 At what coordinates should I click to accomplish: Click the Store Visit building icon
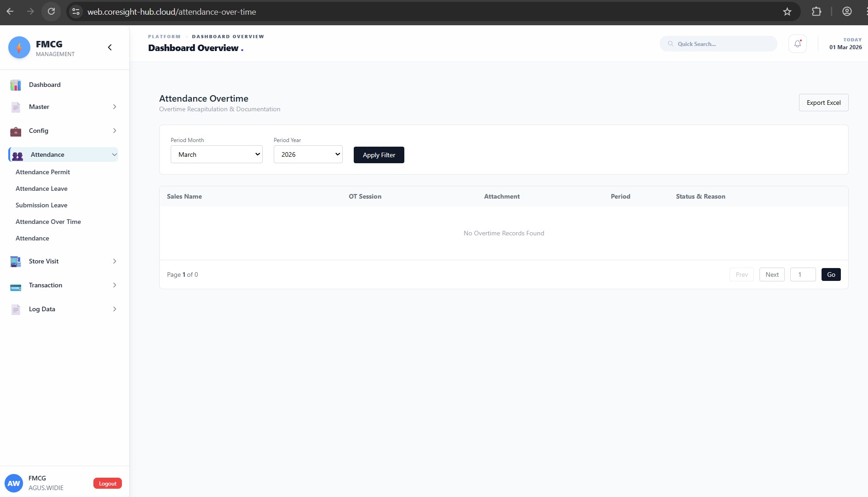tap(16, 262)
